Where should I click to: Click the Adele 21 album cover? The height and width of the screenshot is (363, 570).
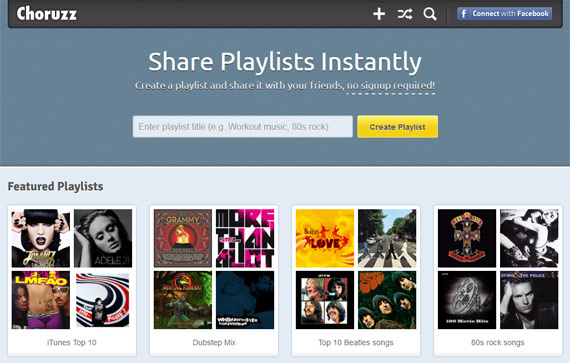pyautogui.click(x=103, y=238)
